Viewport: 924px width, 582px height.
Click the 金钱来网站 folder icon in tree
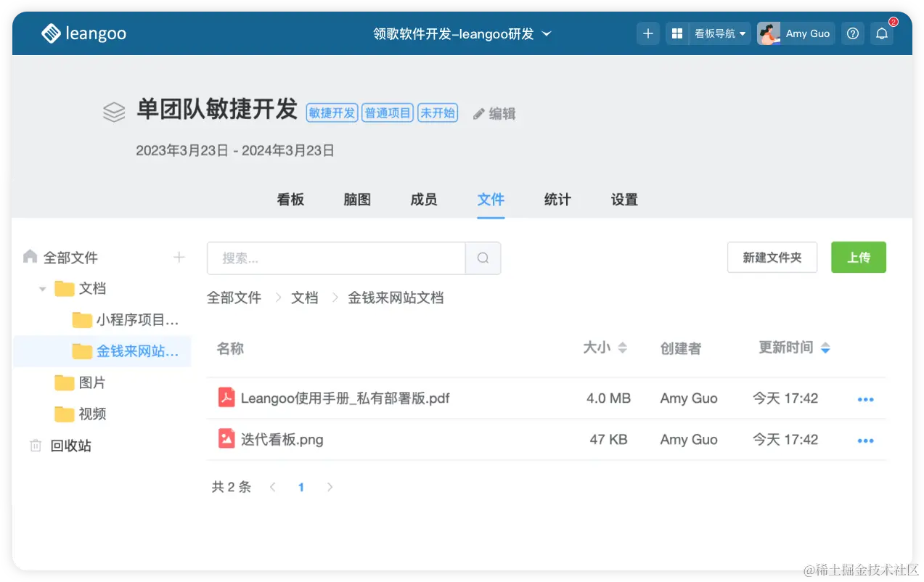(82, 351)
